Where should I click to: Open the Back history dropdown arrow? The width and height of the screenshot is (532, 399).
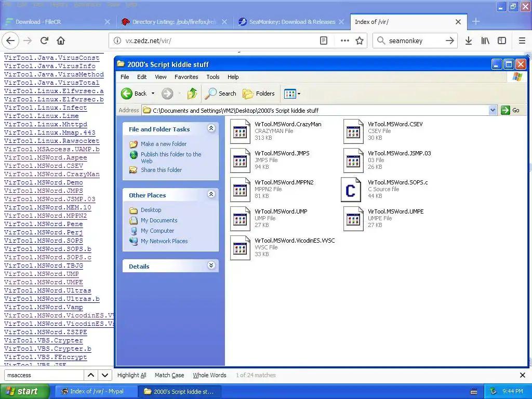tap(153, 94)
